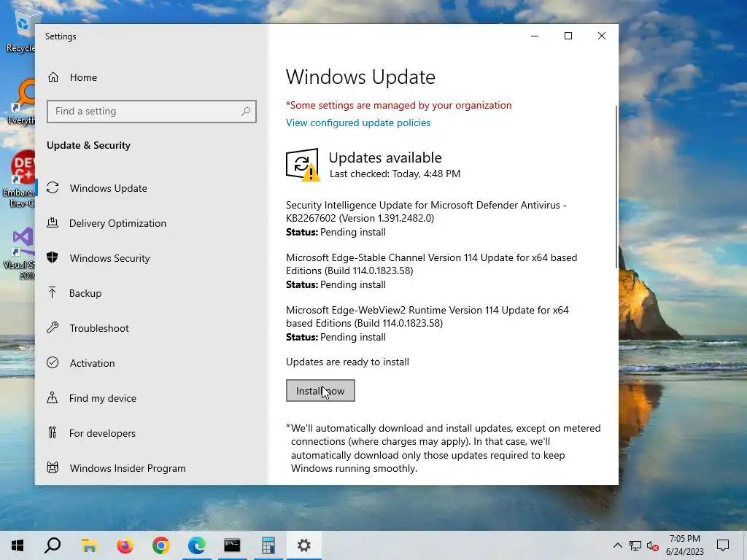This screenshot has height=560, width=747.
Task: Click the Activation checkmark circle icon
Action: click(53, 363)
